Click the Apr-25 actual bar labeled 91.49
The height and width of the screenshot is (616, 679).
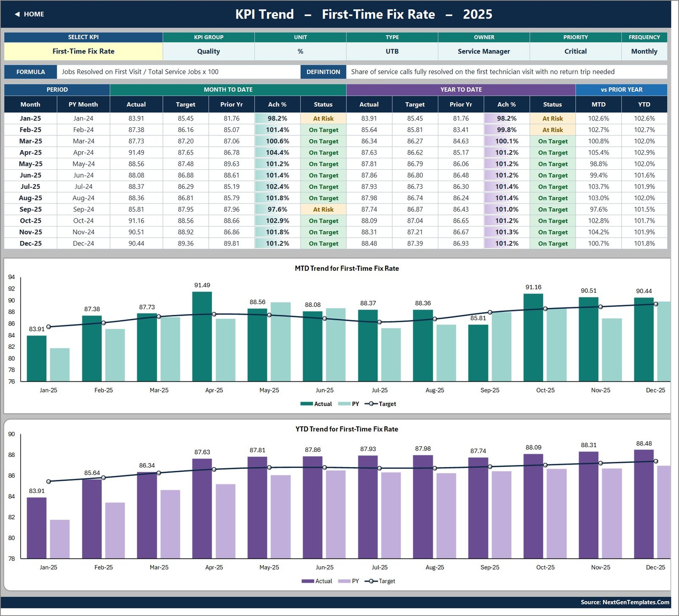202,336
